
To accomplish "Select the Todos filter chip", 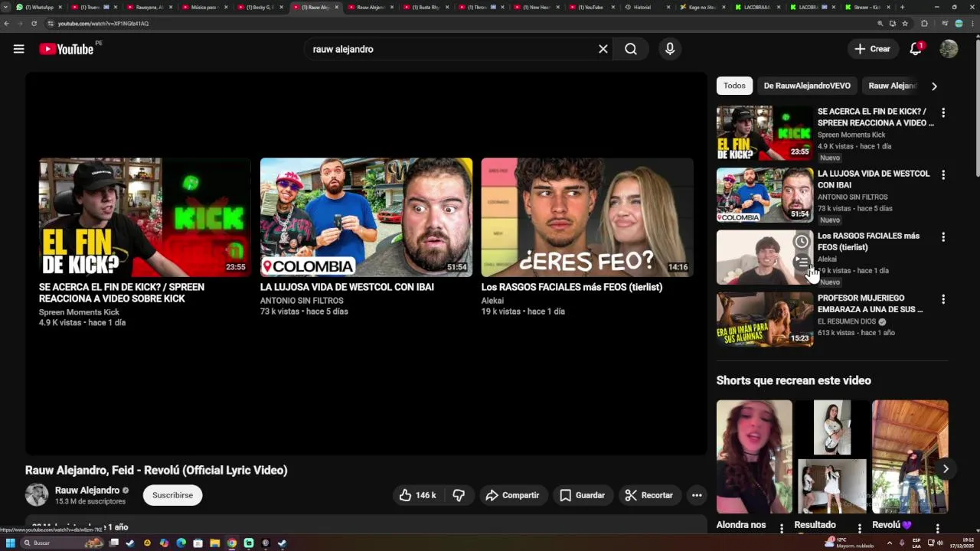I will click(x=734, y=86).
